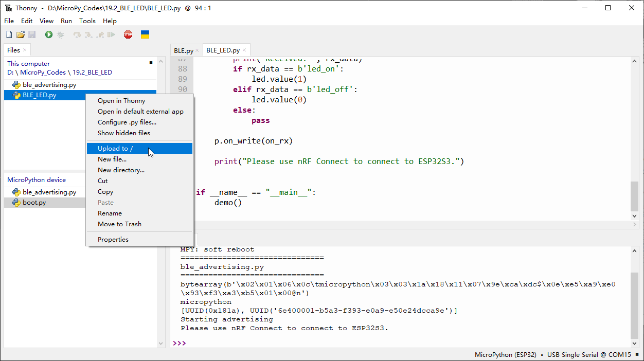Click the Debug current script bug icon
This screenshot has height=361, width=644.
pyautogui.click(x=60, y=34)
